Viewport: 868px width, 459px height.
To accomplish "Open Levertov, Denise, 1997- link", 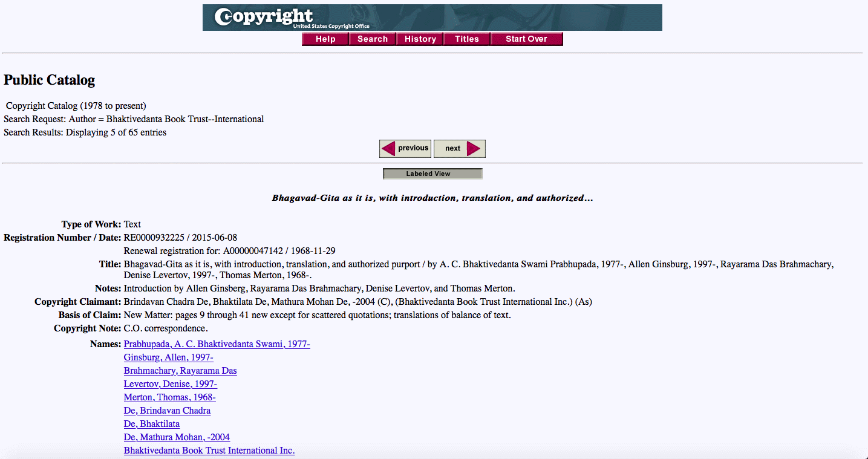I will click(170, 384).
